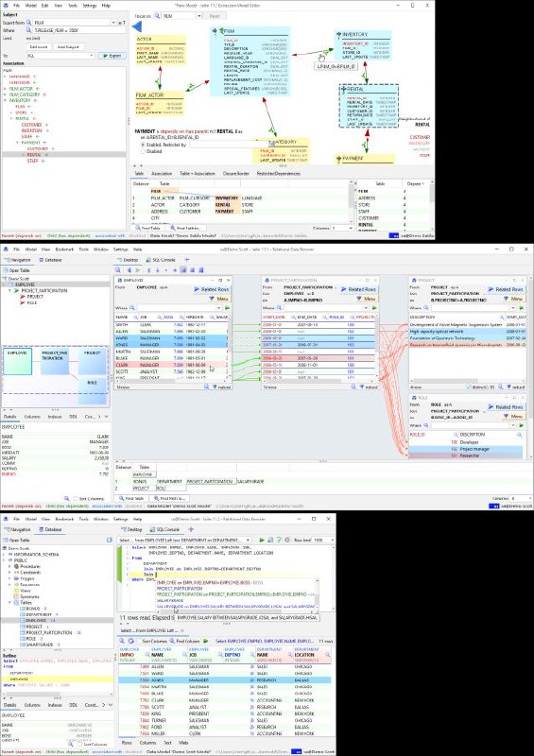Click the reload icon beside Open Table
Screen dimensions: 534x756
[x=109, y=540]
